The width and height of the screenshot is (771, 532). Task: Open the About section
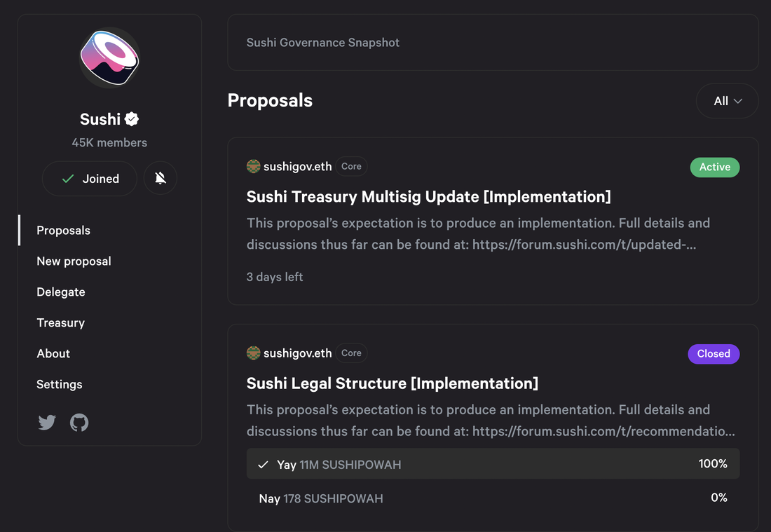(x=53, y=354)
